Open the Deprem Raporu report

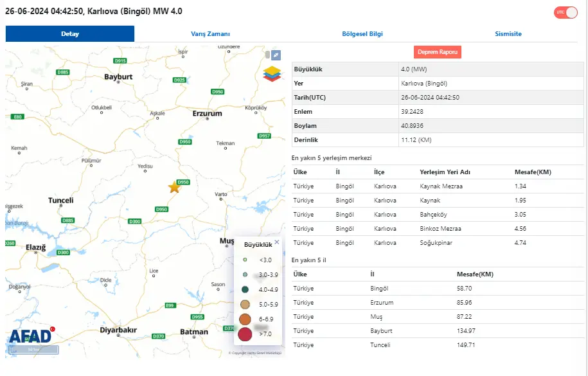[x=438, y=52]
